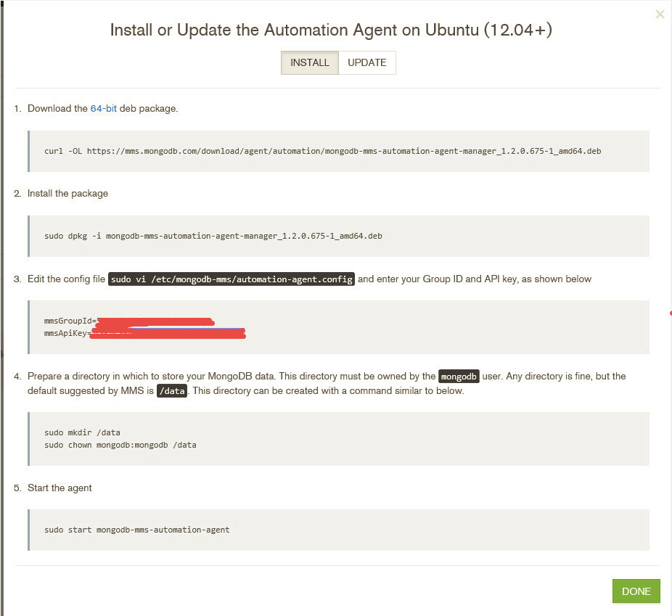Screen dimensions: 672x616
Task: Click the green DONE button
Action: tap(636, 591)
